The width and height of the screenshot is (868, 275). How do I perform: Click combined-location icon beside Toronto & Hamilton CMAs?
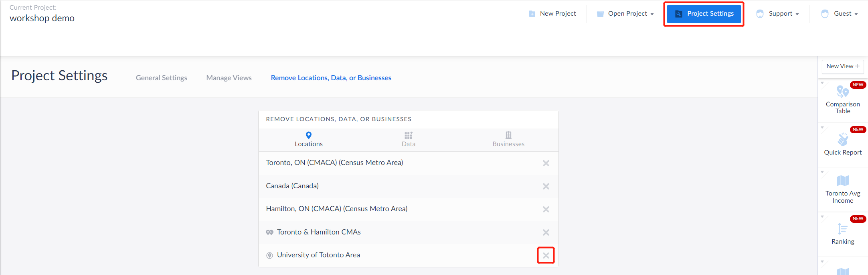270,232
